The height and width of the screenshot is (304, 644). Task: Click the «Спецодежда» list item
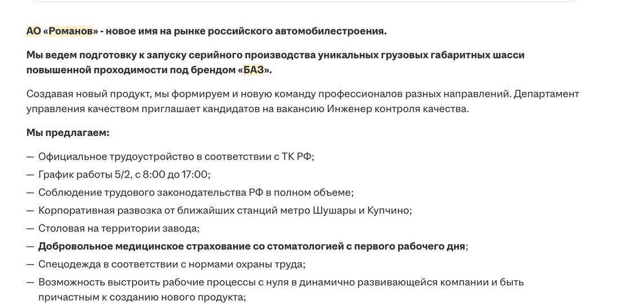pyautogui.click(x=171, y=265)
